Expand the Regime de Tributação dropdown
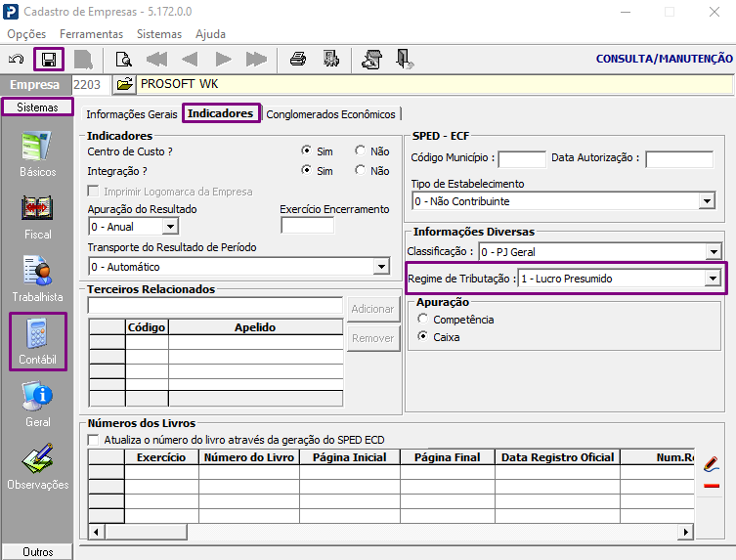Viewport: 736px width, 560px height. (x=713, y=279)
